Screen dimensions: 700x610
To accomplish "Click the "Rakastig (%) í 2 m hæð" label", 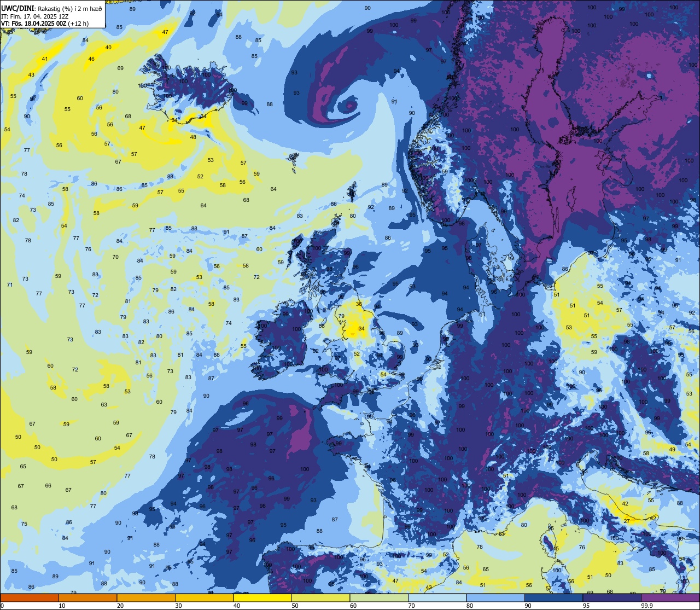I will [x=69, y=9].
